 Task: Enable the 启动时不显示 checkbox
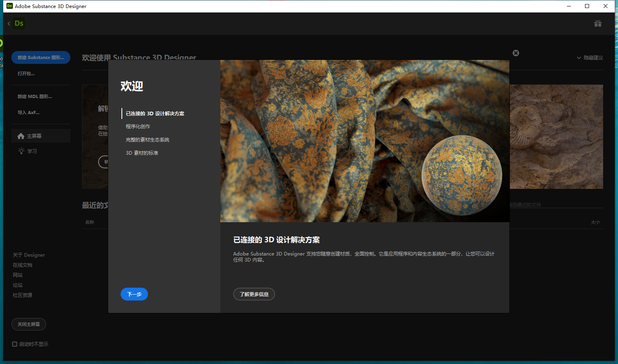pyautogui.click(x=15, y=344)
